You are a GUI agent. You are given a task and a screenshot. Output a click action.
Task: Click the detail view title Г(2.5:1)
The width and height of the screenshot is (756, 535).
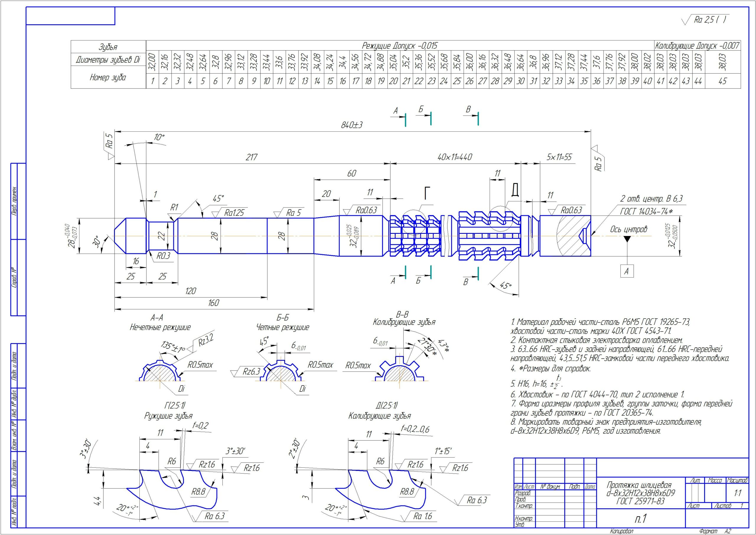point(174,406)
